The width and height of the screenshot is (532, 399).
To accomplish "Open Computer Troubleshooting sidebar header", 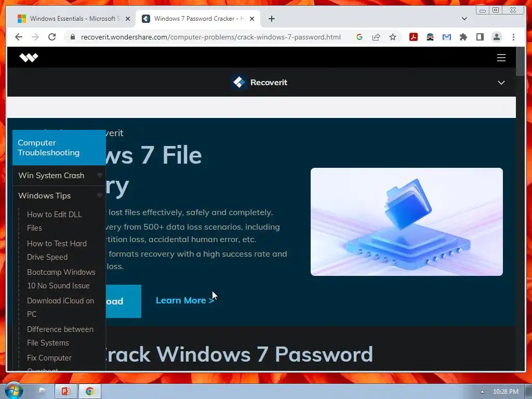I will [x=59, y=148].
